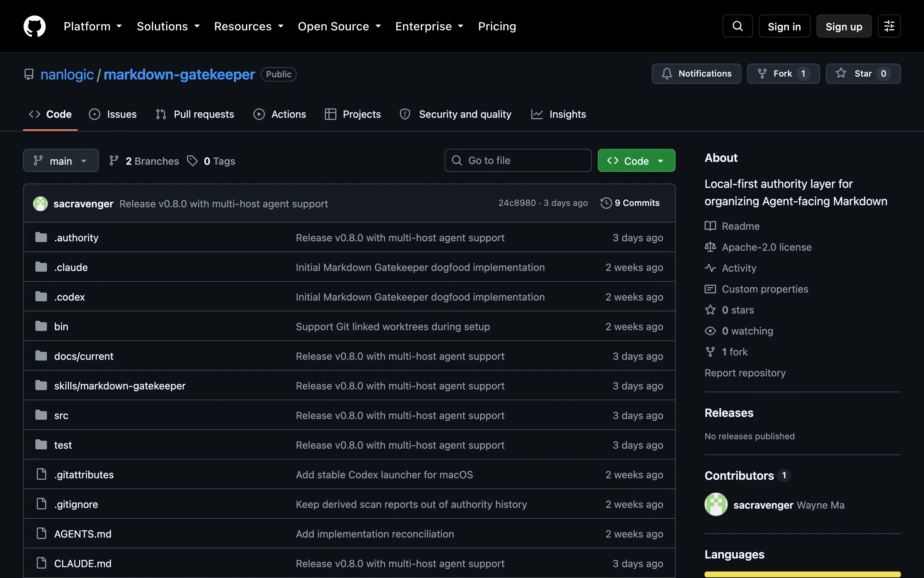Open the AGENTS.md file icon
This screenshot has height=578, width=924.
click(x=41, y=534)
